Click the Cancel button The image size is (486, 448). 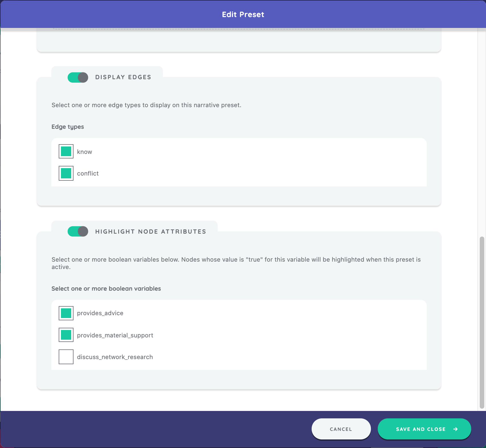[341, 429]
